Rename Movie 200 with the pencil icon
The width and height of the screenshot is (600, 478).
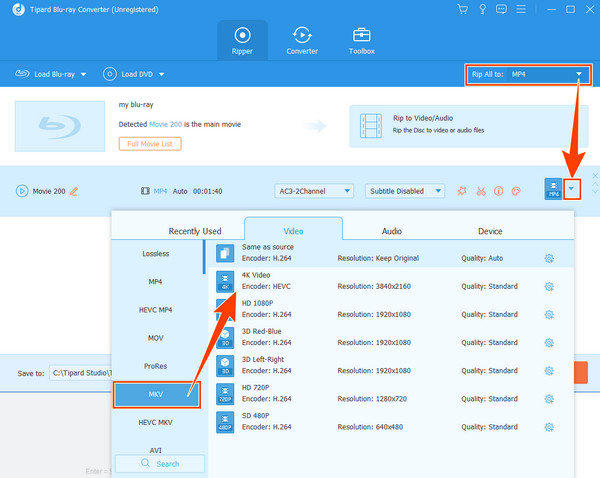74,191
